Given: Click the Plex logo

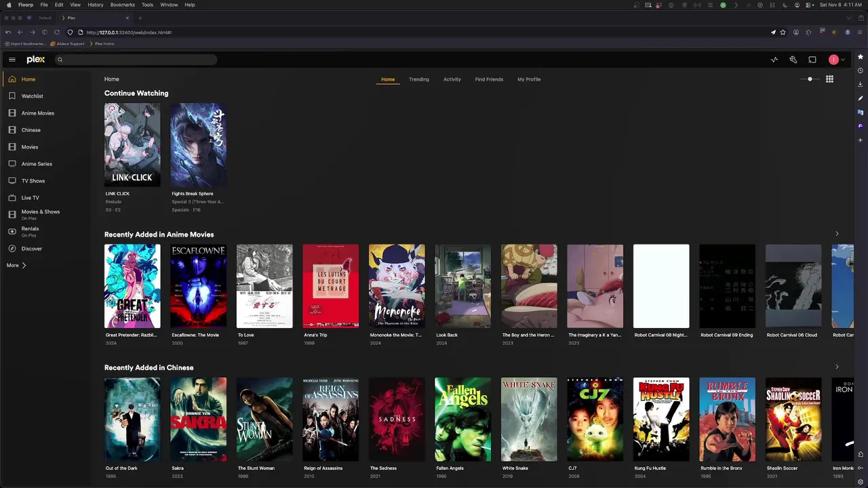Looking at the screenshot, I should click(36, 60).
